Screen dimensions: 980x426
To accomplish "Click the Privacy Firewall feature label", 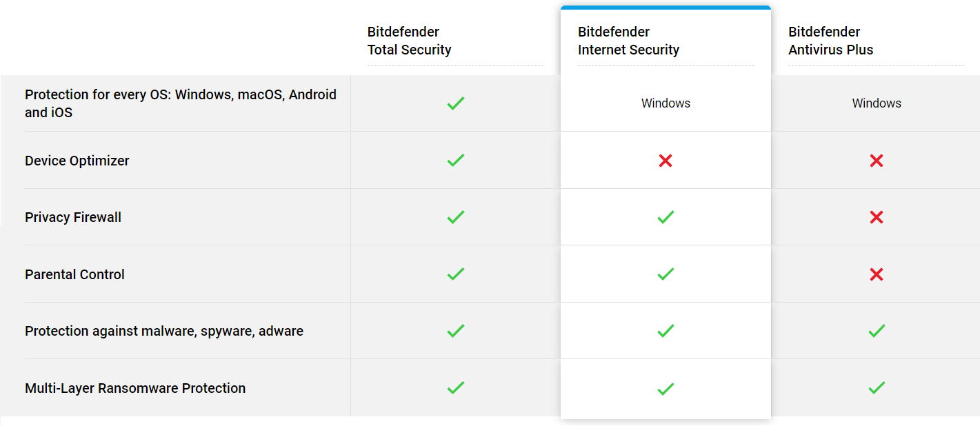I will [73, 217].
